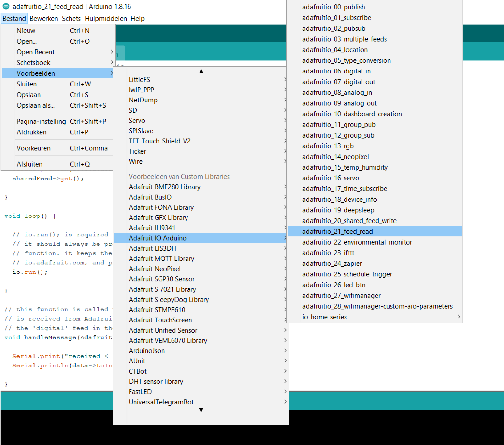Image resolution: width=504 pixels, height=445 pixels.
Task: Open adafruitio_27_wifimanager example
Action: pos(375,295)
